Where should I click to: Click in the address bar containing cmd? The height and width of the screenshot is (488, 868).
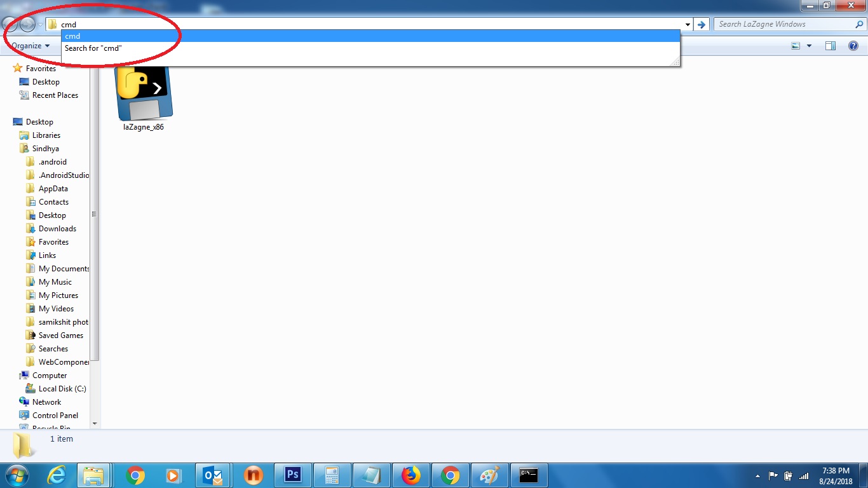click(369, 25)
